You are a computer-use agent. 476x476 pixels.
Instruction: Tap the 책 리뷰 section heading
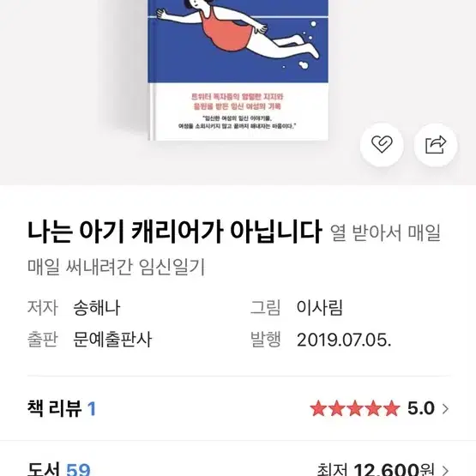(x=54, y=408)
